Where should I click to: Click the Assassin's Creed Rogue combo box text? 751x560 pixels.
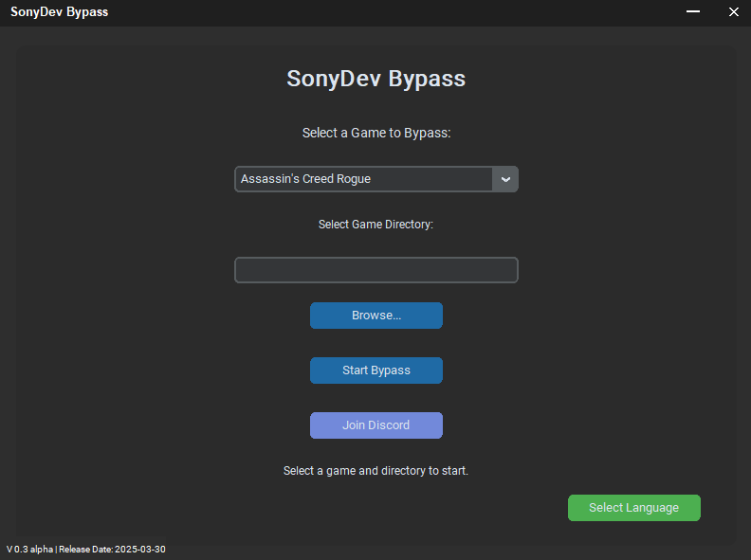305,179
